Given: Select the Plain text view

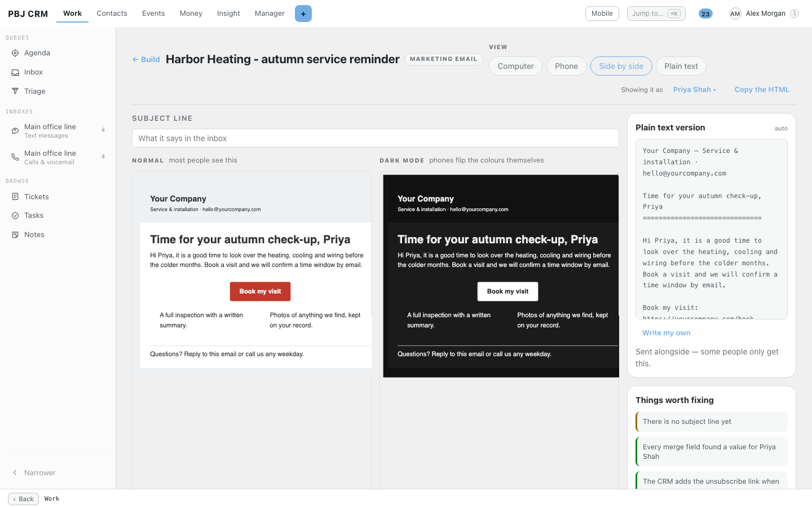Looking at the screenshot, I should coord(681,66).
